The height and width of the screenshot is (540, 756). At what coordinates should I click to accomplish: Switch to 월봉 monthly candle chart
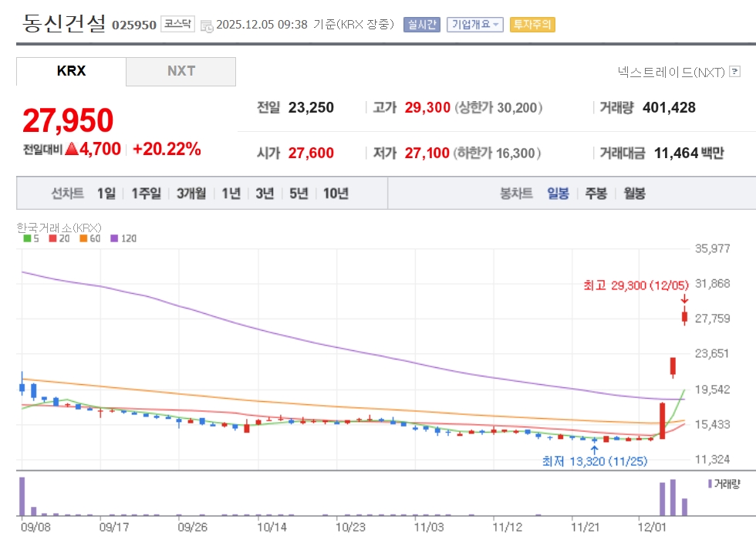(x=634, y=194)
